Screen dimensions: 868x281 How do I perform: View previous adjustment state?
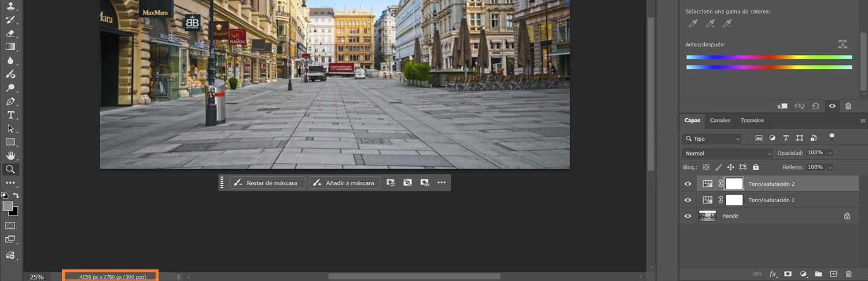[800, 106]
